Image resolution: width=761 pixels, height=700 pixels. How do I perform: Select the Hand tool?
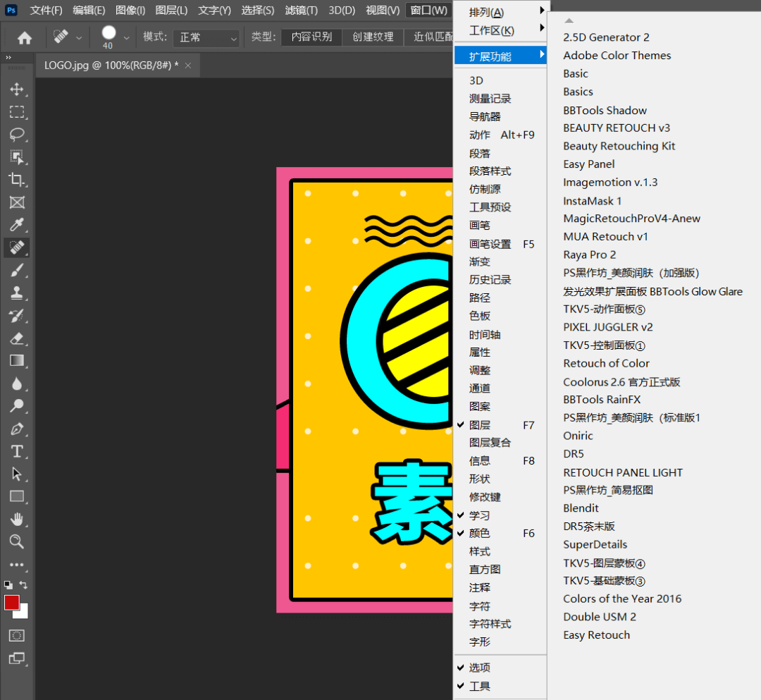pyautogui.click(x=17, y=519)
